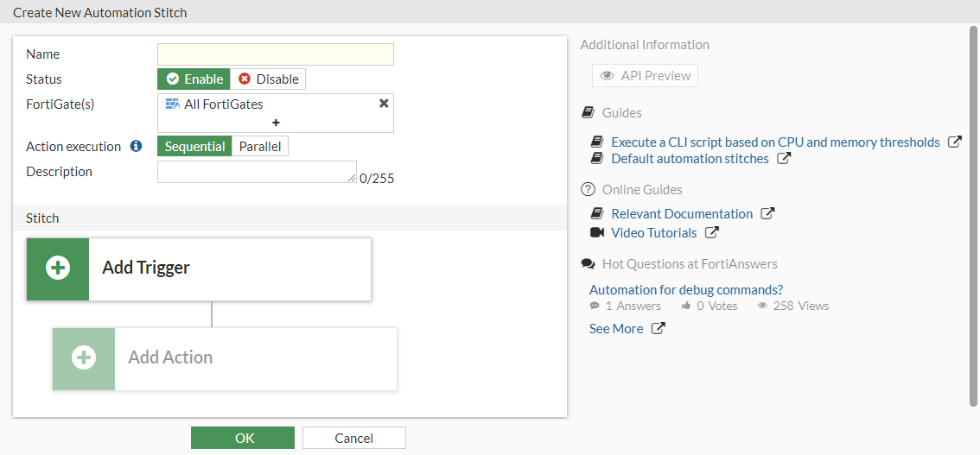
Task: Click the plus icon beside Add Action
Action: click(x=84, y=358)
